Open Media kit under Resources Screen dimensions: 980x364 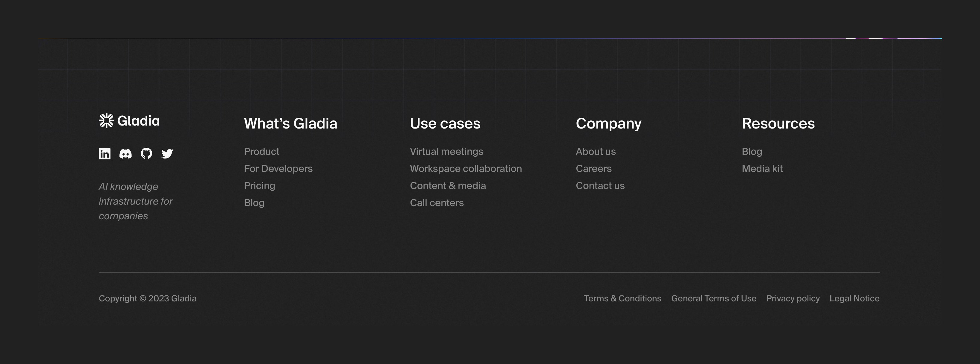click(762, 169)
